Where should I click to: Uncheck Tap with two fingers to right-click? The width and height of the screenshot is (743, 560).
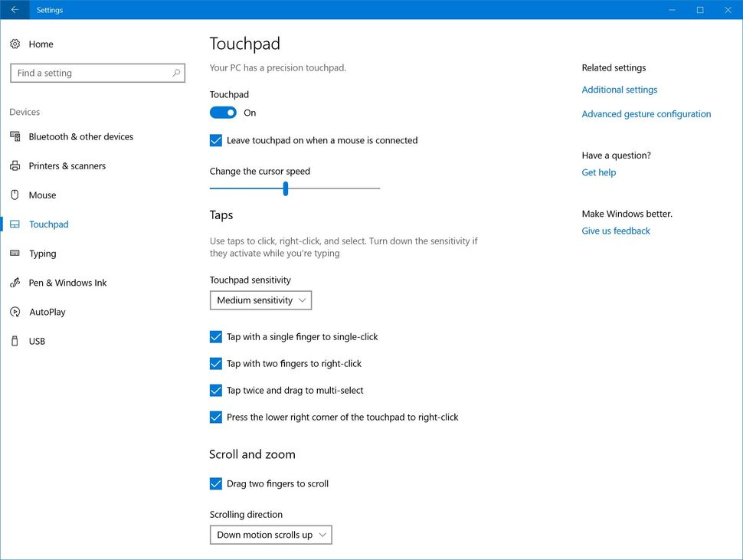[x=216, y=364]
